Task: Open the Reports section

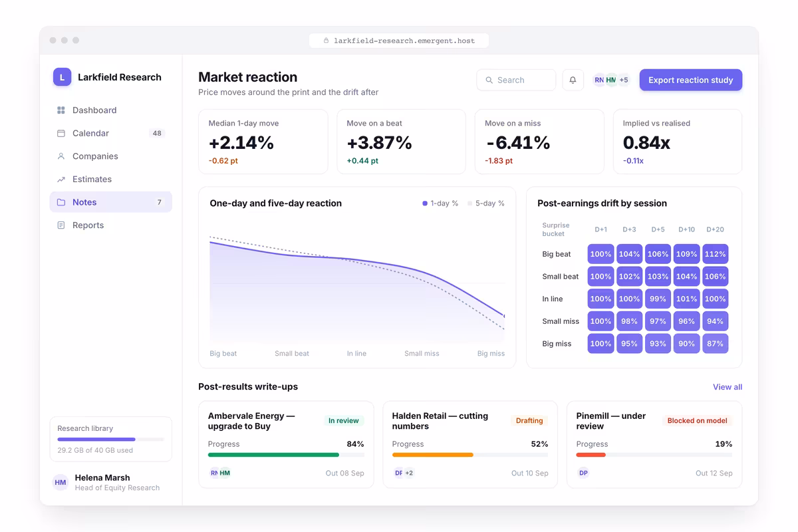Action: click(111, 225)
